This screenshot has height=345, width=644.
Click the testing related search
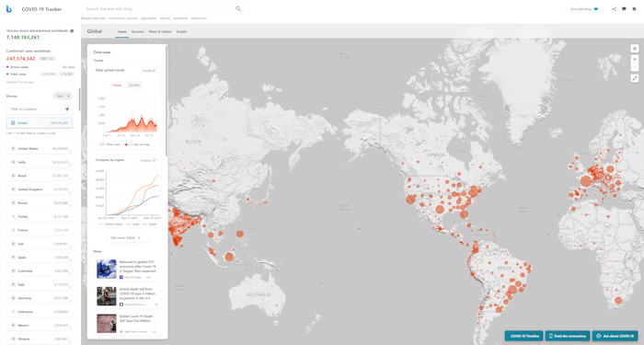[x=165, y=18]
